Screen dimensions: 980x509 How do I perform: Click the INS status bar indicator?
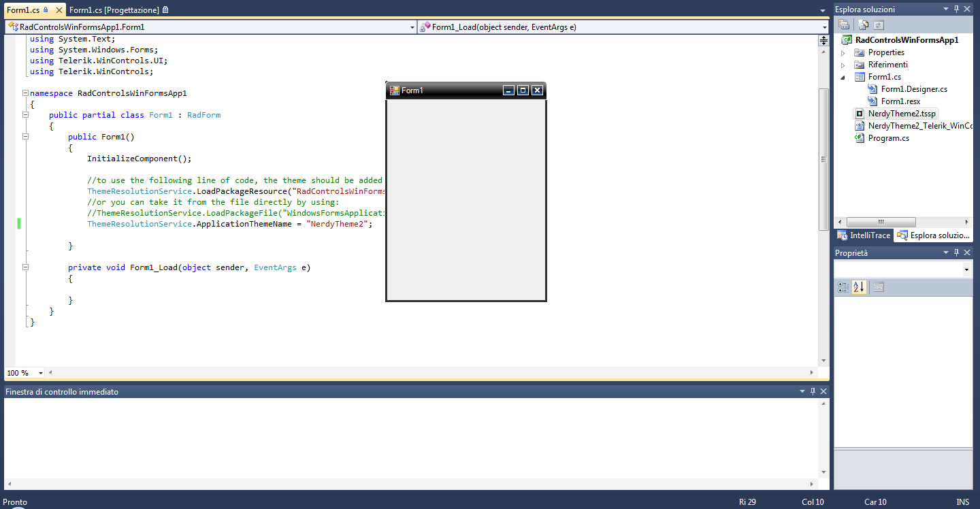tap(962, 502)
